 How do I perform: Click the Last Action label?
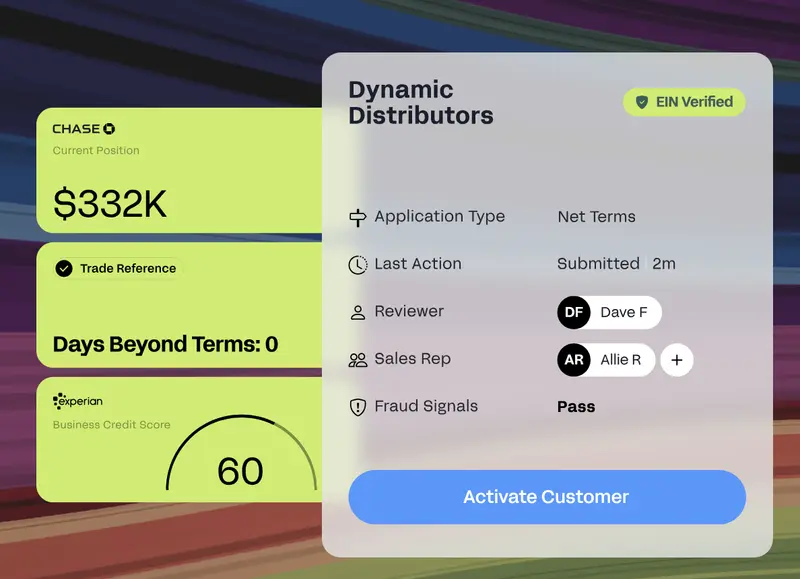[x=418, y=264]
